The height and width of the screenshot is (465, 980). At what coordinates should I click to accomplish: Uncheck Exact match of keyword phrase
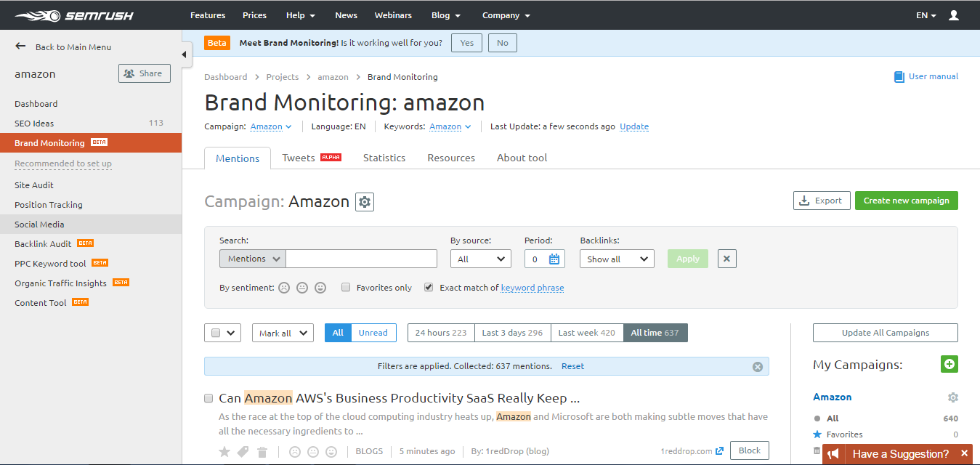coord(429,287)
